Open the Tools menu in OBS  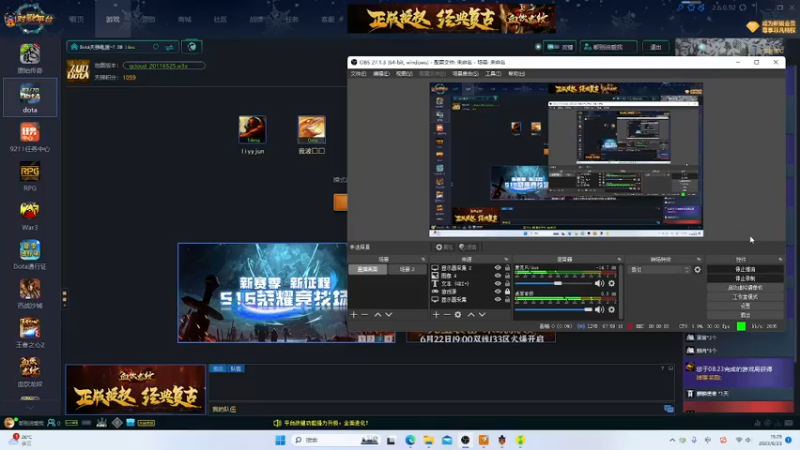(493, 73)
